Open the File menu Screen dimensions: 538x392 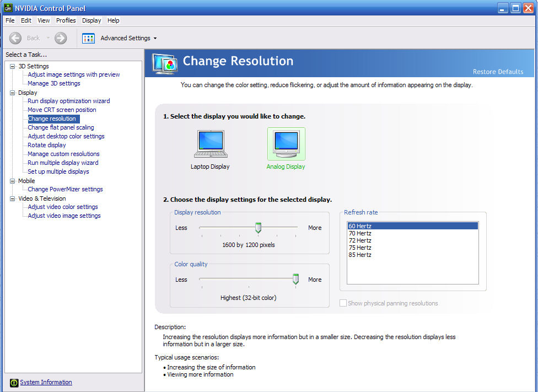pyautogui.click(x=10, y=20)
